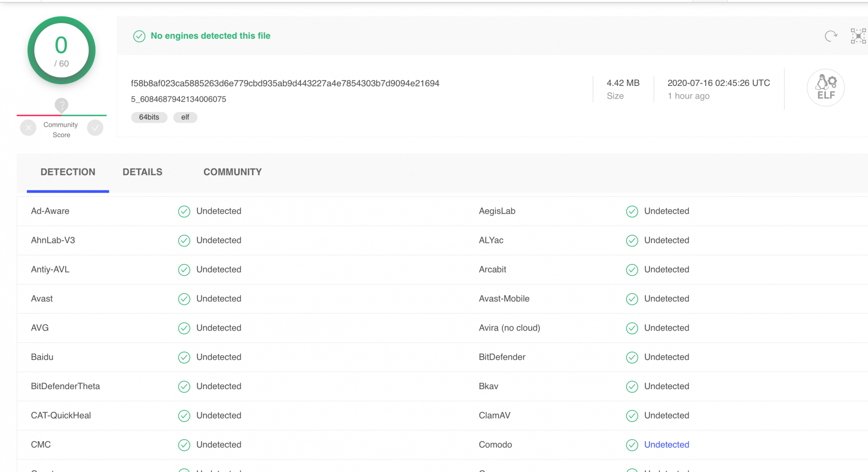Click green checkmark beside 'No engines detected'
This screenshot has width=868, height=472.
139,36
